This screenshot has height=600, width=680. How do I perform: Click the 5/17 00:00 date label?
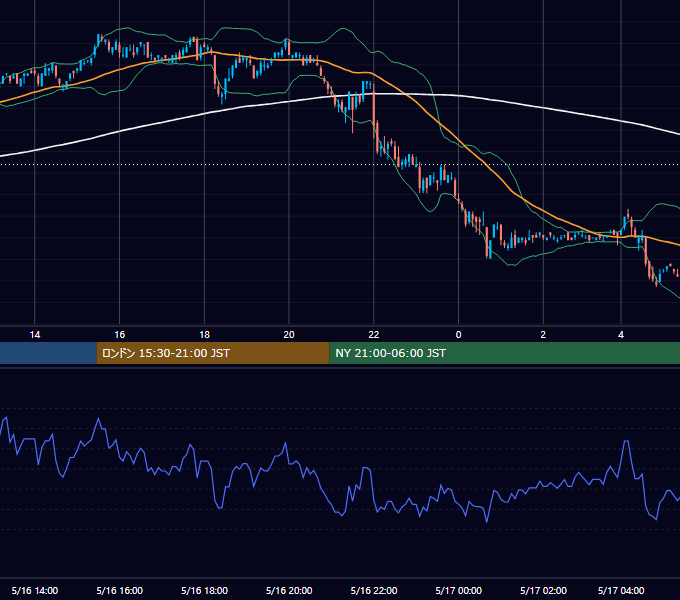tap(458, 590)
